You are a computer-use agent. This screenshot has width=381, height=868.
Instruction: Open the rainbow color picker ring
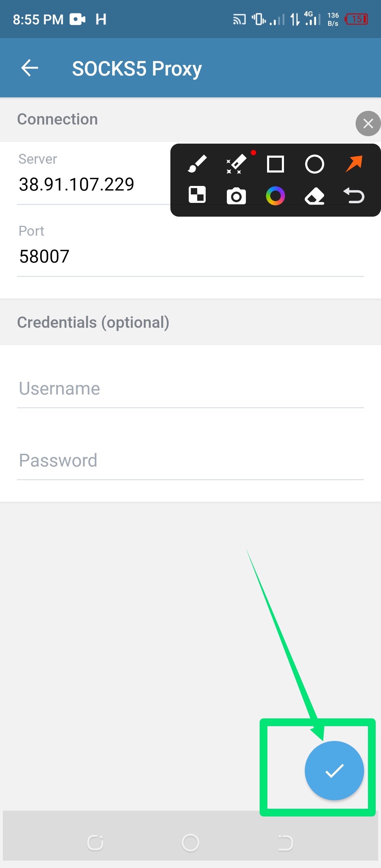[275, 196]
